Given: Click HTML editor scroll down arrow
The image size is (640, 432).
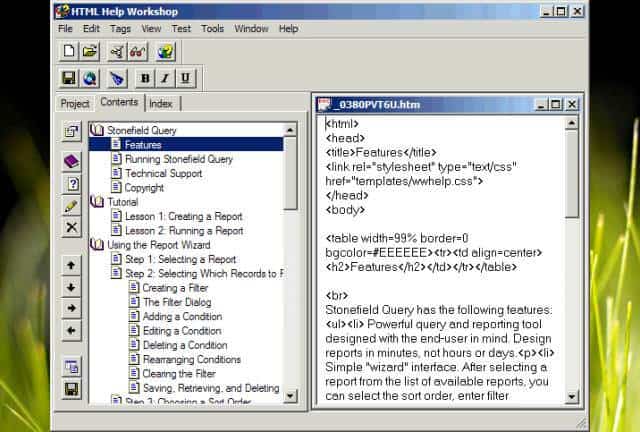Looking at the screenshot, I should (x=571, y=396).
